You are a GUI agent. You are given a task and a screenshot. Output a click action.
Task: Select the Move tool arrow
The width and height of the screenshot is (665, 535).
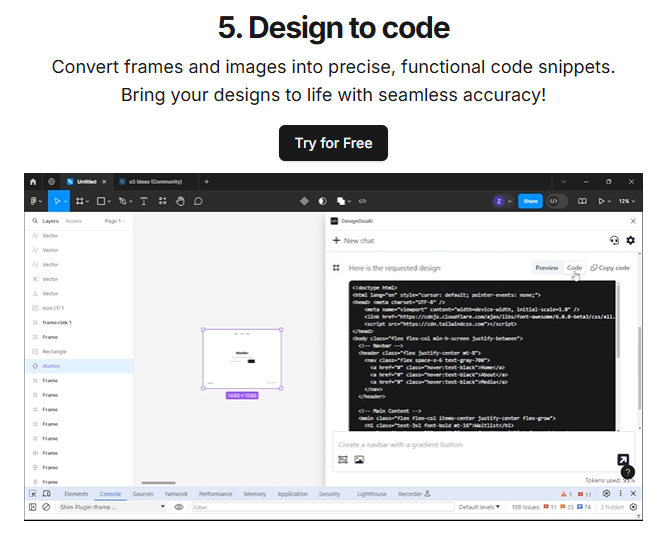tap(57, 201)
